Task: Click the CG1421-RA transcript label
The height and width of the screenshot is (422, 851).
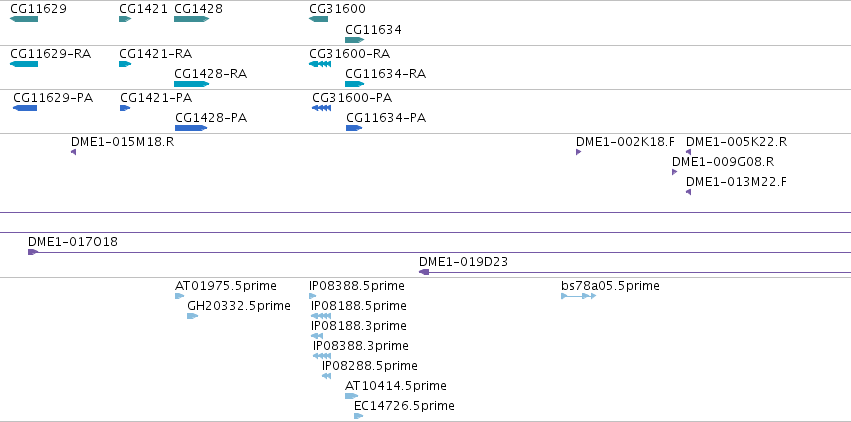Action: click(155, 54)
